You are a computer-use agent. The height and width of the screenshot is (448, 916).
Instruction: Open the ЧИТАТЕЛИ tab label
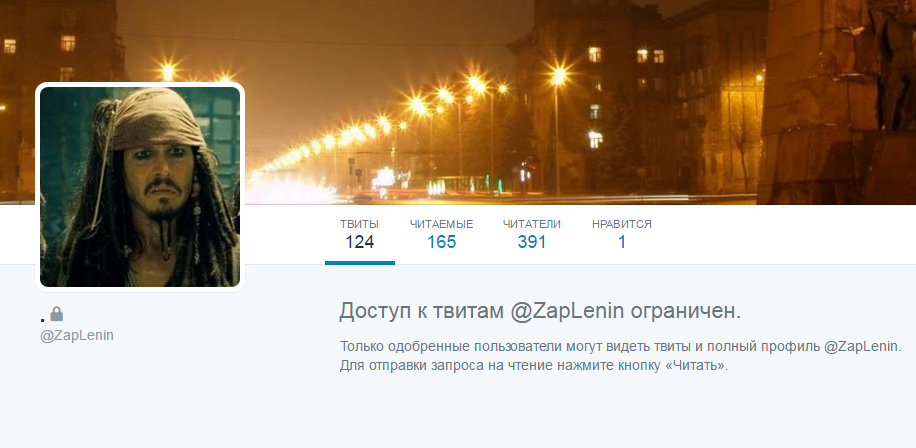point(532,224)
